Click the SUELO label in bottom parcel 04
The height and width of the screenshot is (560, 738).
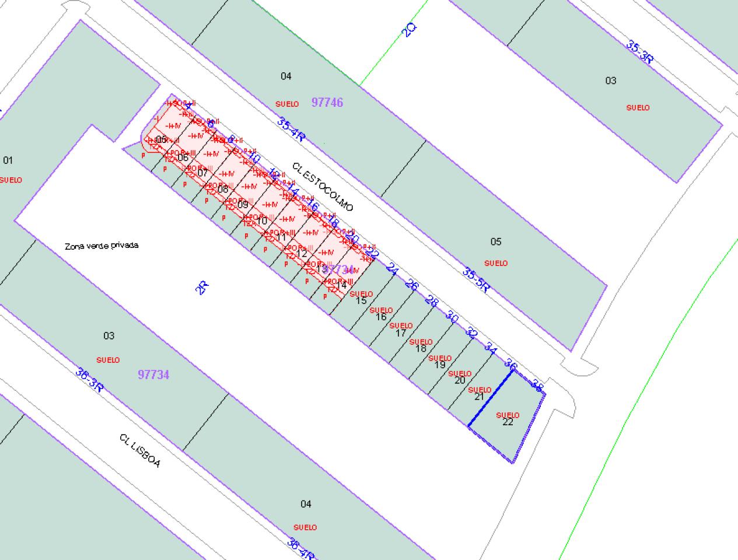pos(304,526)
